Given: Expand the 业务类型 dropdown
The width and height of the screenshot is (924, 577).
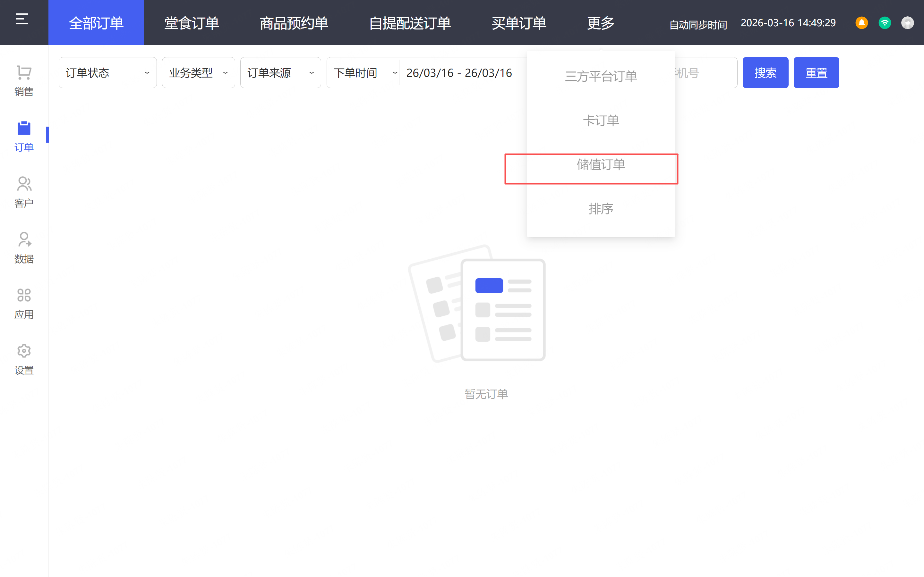Looking at the screenshot, I should point(198,72).
